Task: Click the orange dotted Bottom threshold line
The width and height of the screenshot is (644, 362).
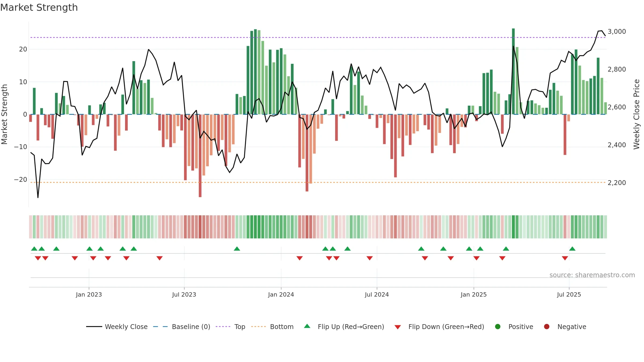Action: 318,182
